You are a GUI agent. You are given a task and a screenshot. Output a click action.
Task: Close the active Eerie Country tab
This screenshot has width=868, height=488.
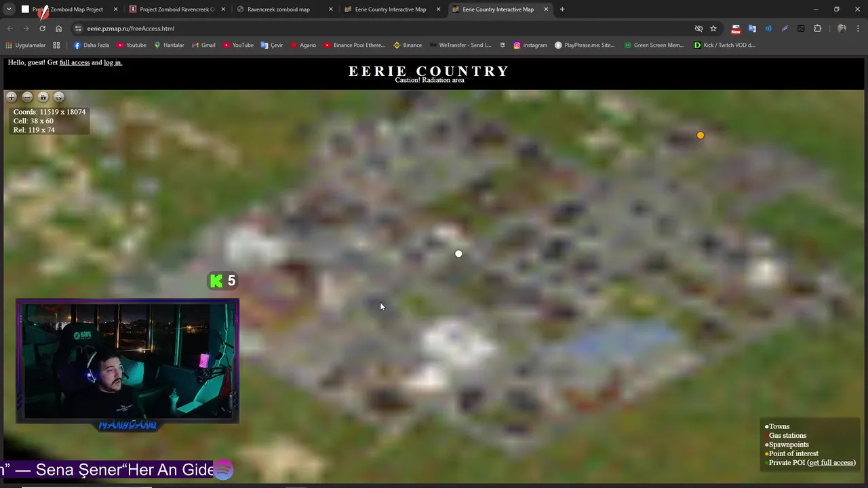click(546, 9)
